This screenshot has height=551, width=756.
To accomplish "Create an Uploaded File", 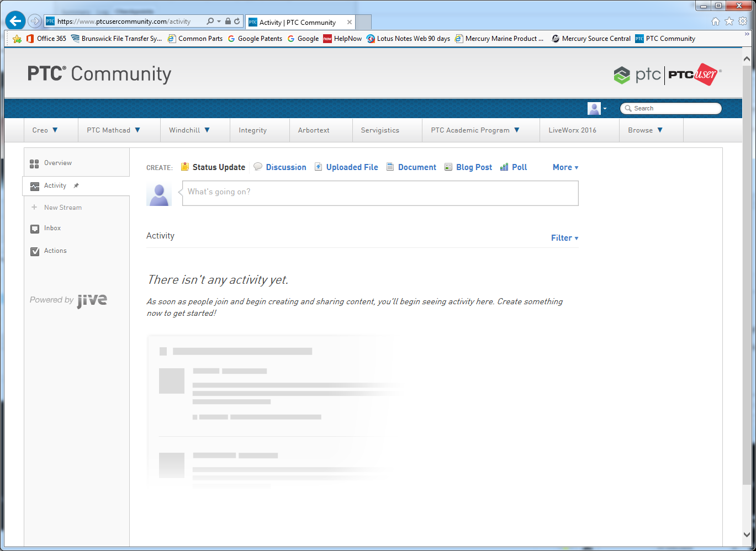I will coord(347,167).
